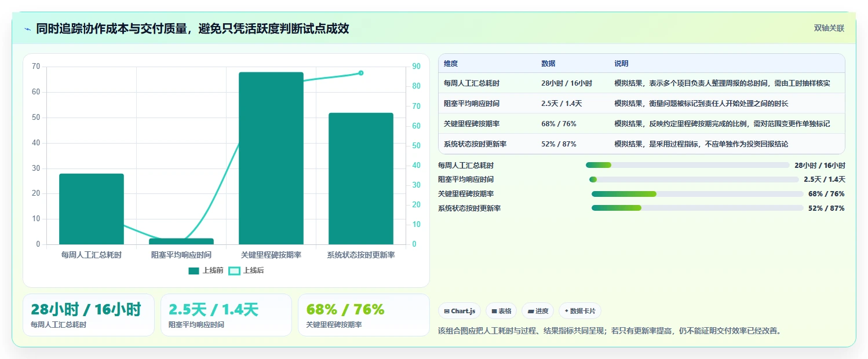Click the description starting 模拟结果，衡量问题被标记
Image resolution: width=868 pixels, height=359 pixels.
tap(701, 104)
